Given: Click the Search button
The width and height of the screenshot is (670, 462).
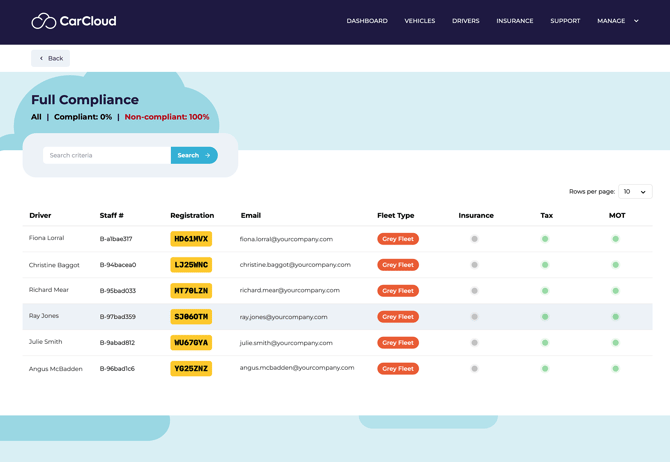Looking at the screenshot, I should click(194, 155).
